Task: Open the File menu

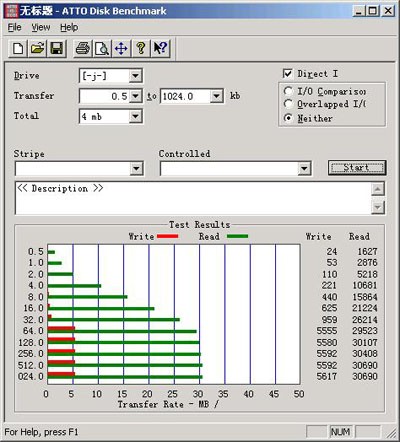Action: (14, 27)
